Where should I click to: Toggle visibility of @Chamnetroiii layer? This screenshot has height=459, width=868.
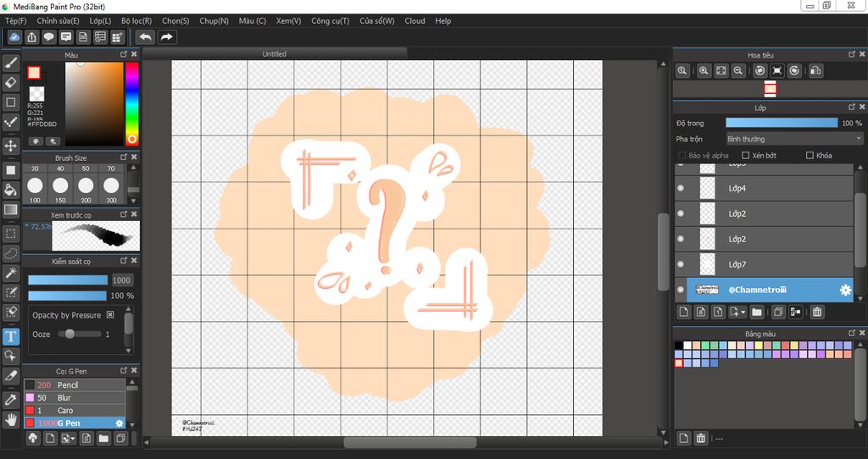pos(681,290)
